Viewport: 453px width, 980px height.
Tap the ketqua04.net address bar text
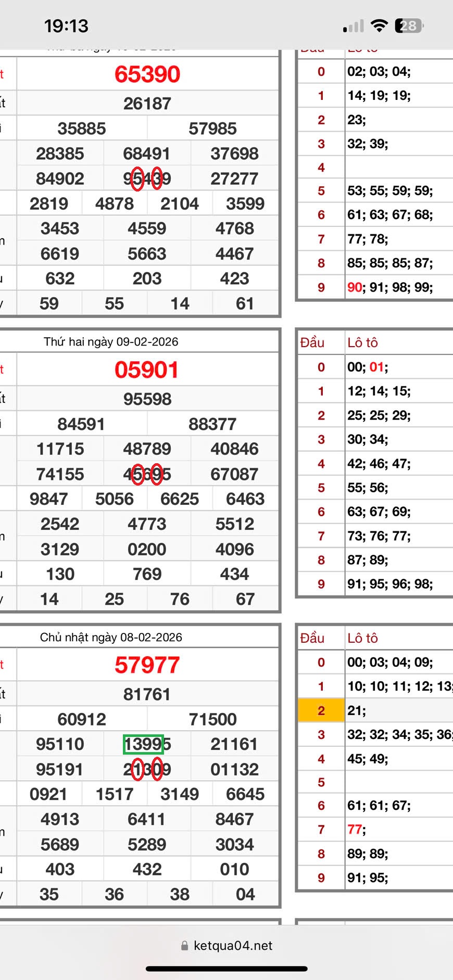coord(233,946)
